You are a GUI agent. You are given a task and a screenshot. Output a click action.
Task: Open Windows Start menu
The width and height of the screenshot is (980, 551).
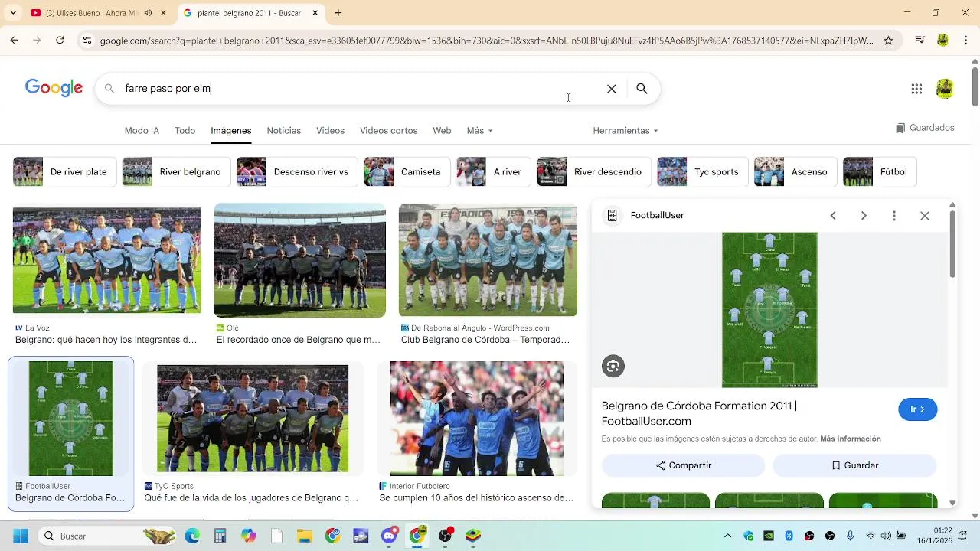pos(21,536)
